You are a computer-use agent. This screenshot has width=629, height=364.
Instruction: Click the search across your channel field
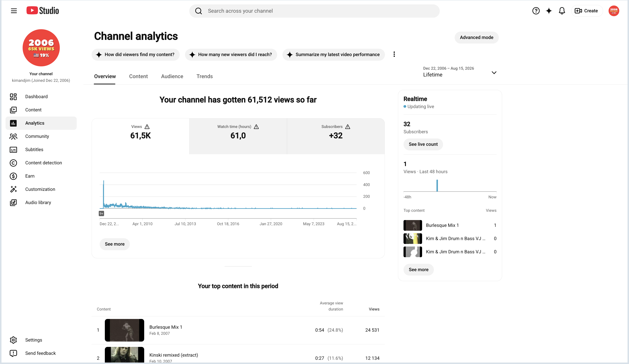tap(314, 11)
